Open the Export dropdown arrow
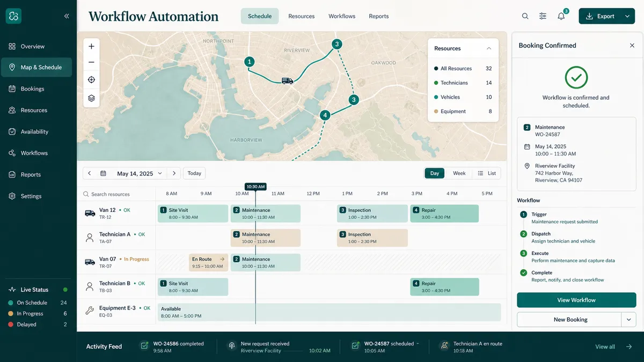 [x=627, y=16]
